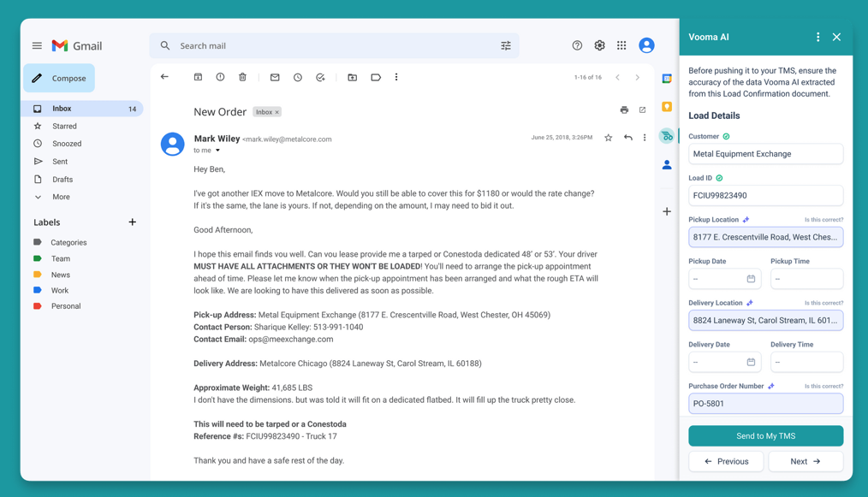This screenshot has width=868, height=497.
Task: Create a new label plus
Action: (133, 222)
